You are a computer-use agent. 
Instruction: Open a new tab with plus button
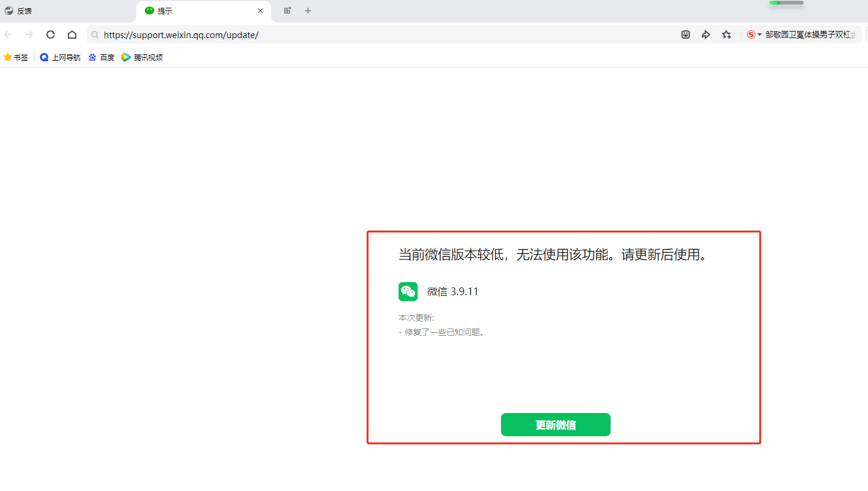click(x=308, y=11)
